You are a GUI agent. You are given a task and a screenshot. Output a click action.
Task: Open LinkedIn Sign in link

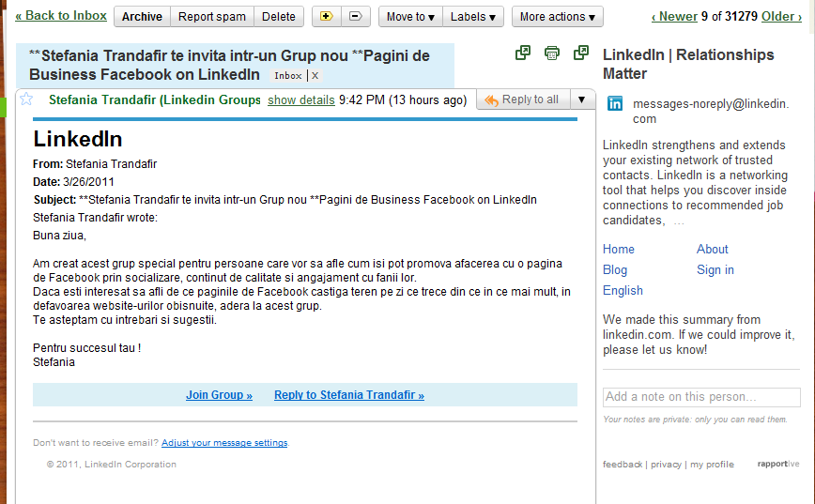pos(715,270)
